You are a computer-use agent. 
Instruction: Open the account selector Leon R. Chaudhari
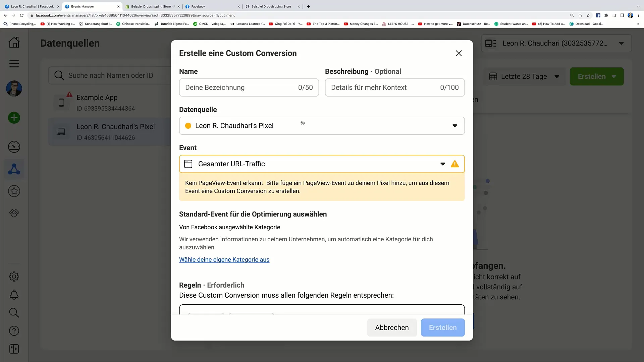pos(556,43)
